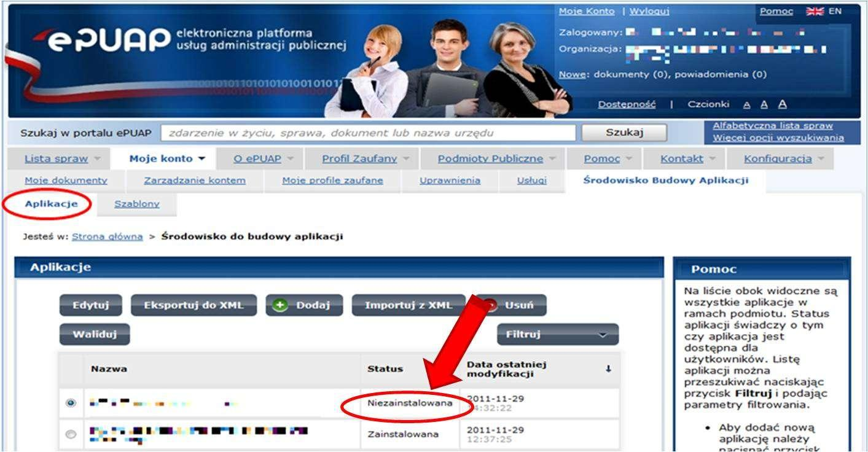Delete the selected application with Usuń
This screenshot has width=868, height=452.
point(510,305)
